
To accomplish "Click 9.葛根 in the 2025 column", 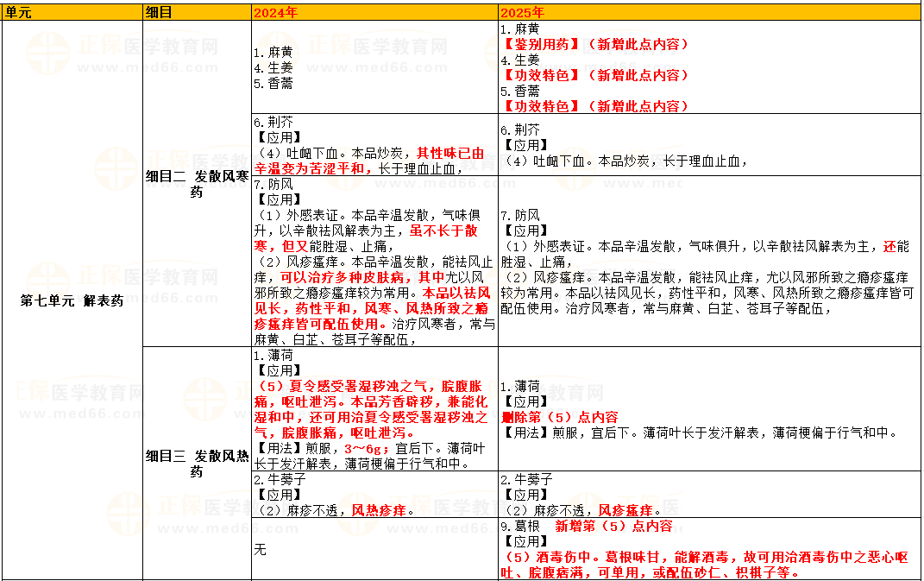I will tap(521, 526).
